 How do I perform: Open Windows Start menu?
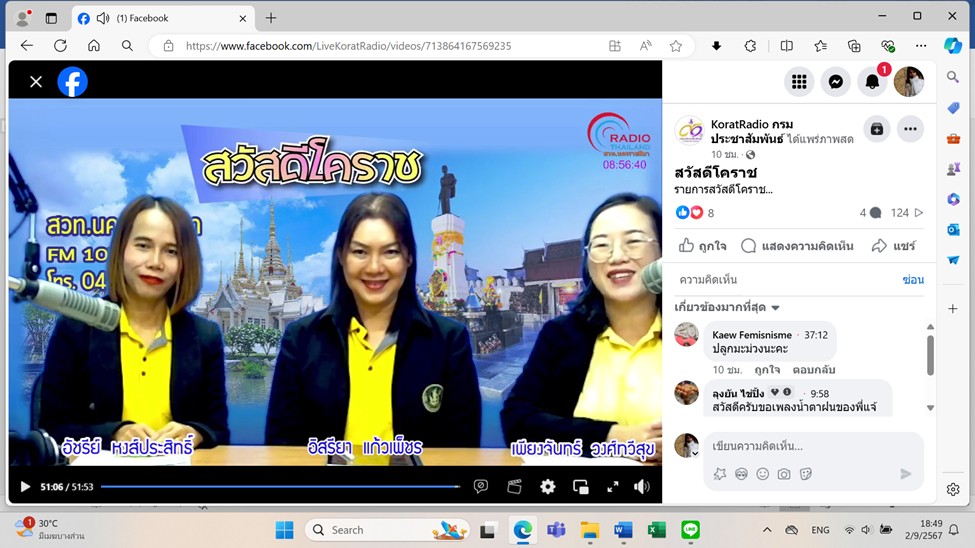pos(284,530)
